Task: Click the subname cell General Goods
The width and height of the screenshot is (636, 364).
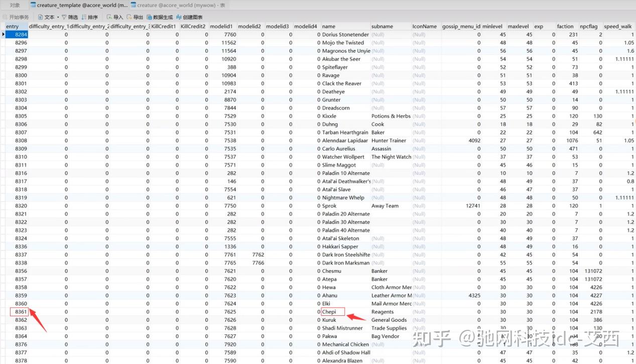Action: 389,320
